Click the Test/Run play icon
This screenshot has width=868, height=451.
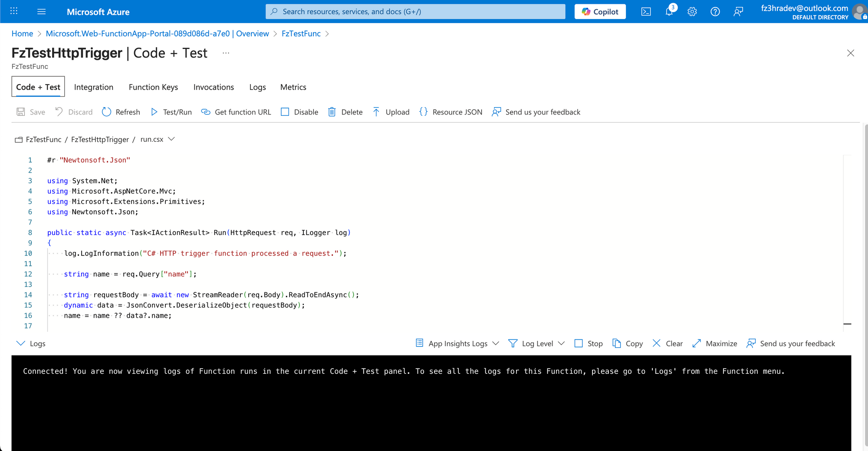[154, 112]
